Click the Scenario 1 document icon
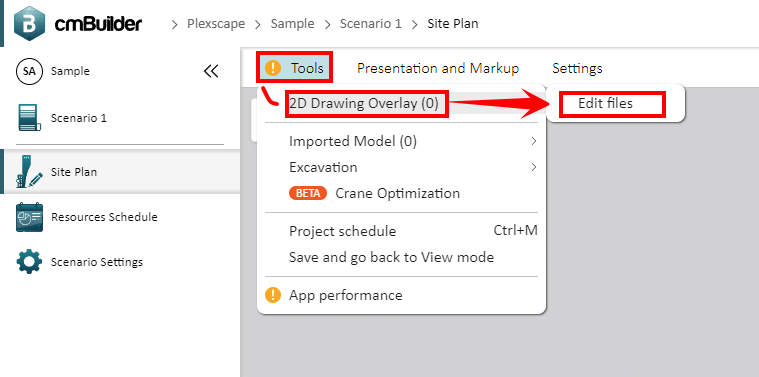 pyautogui.click(x=29, y=118)
